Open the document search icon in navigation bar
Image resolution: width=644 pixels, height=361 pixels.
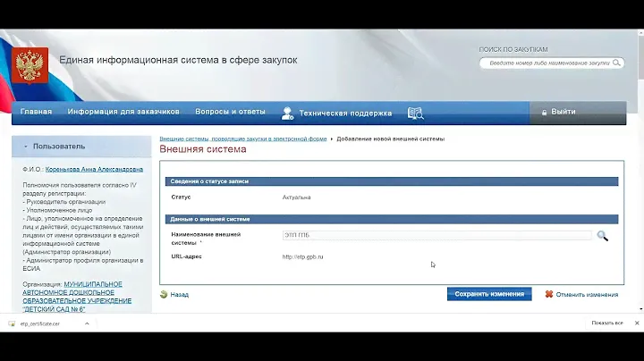click(x=415, y=113)
